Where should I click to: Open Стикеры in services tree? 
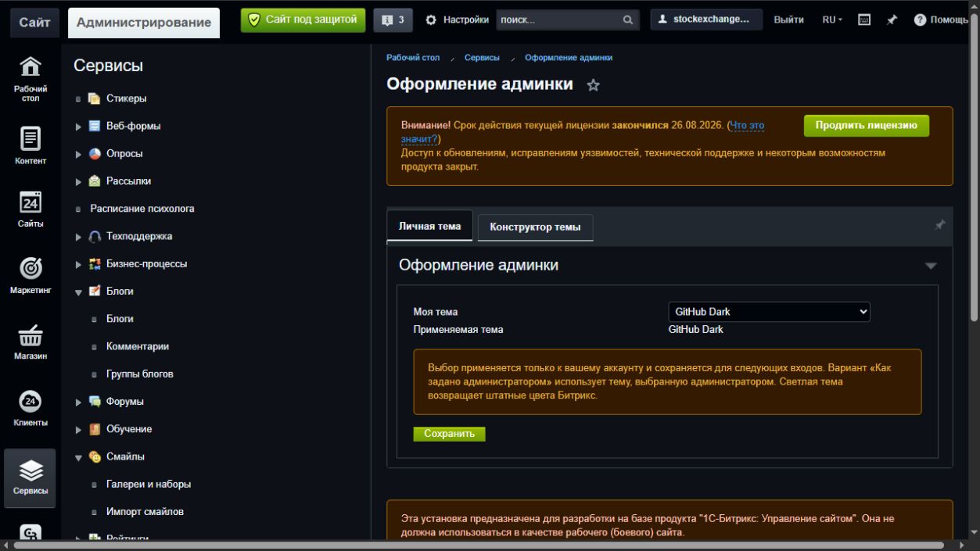[x=127, y=98]
